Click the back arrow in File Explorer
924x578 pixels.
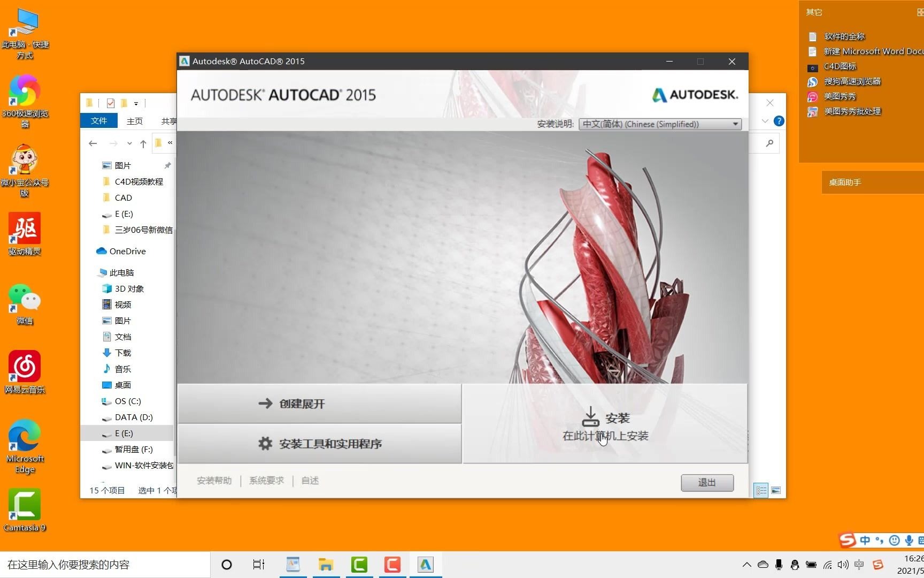[93, 143]
